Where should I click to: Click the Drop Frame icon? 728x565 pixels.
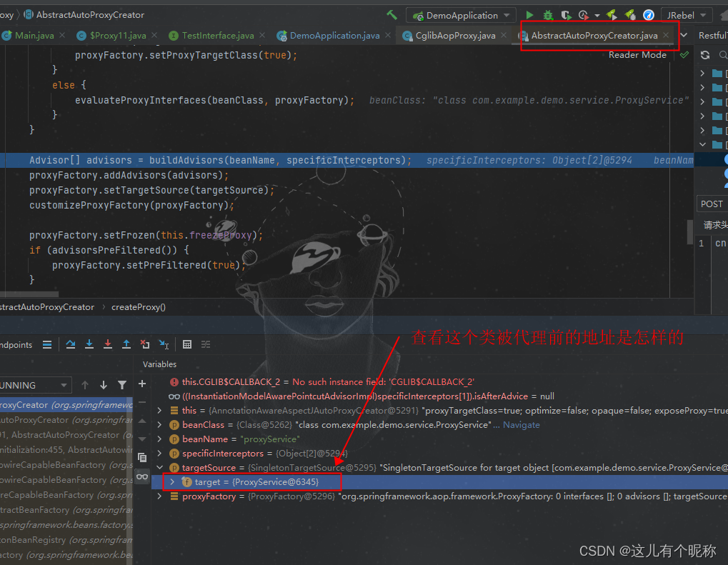[x=145, y=344]
